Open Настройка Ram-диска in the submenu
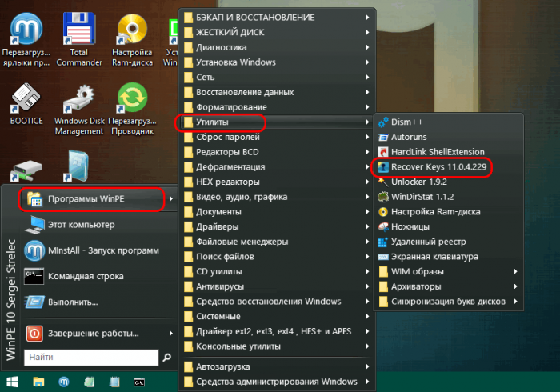The image size is (560, 392). click(448, 212)
